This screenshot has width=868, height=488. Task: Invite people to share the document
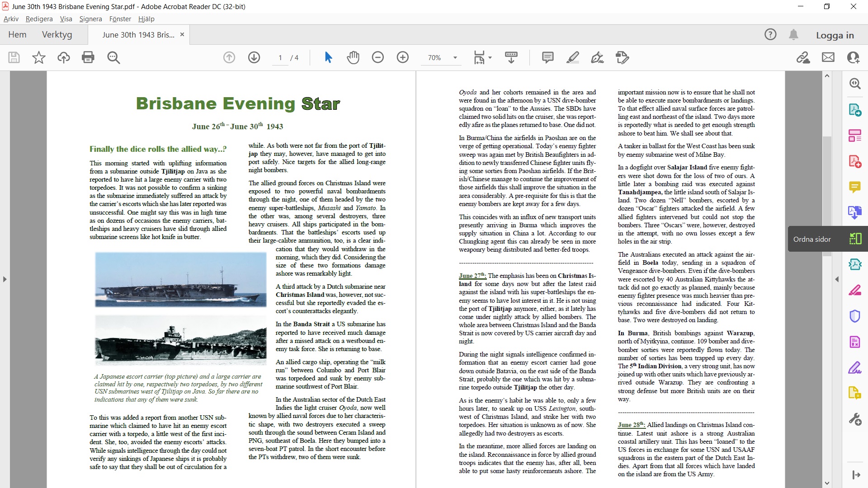pos(853,57)
